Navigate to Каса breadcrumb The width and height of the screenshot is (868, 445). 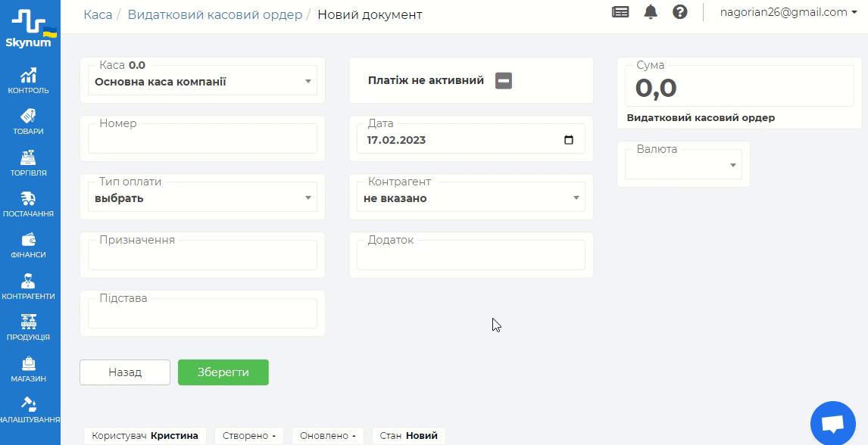(98, 14)
